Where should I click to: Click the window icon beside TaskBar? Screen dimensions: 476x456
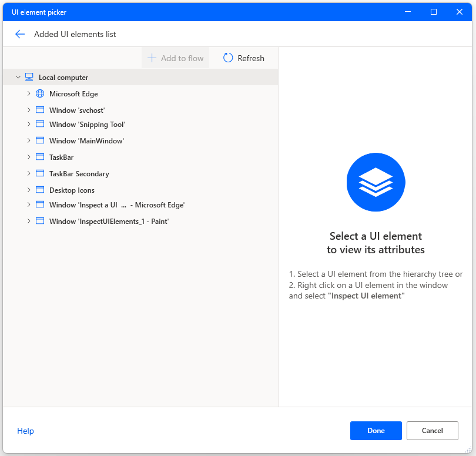40,157
